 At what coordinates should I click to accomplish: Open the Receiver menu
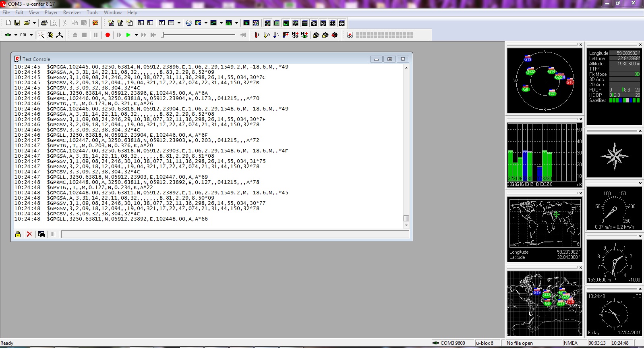point(72,13)
